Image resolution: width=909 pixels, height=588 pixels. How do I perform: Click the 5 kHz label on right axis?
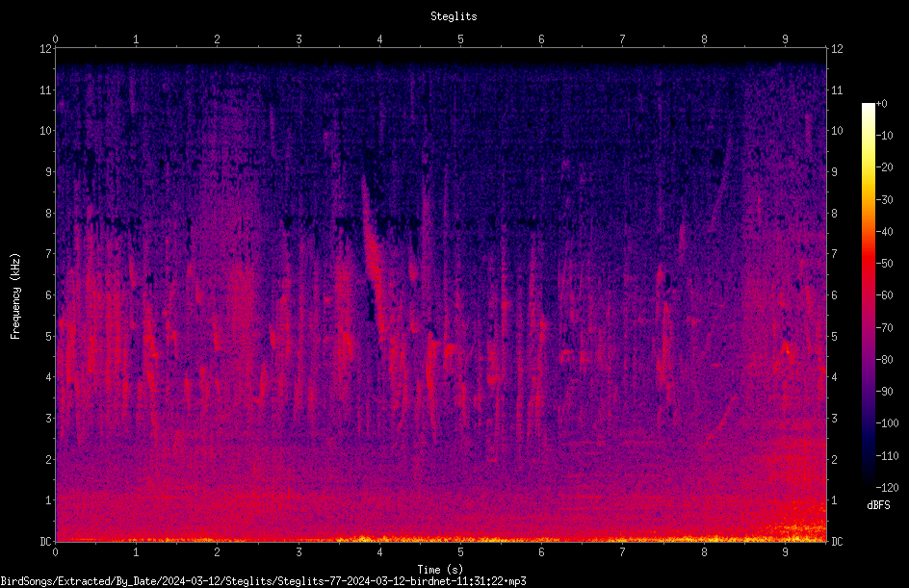834,336
